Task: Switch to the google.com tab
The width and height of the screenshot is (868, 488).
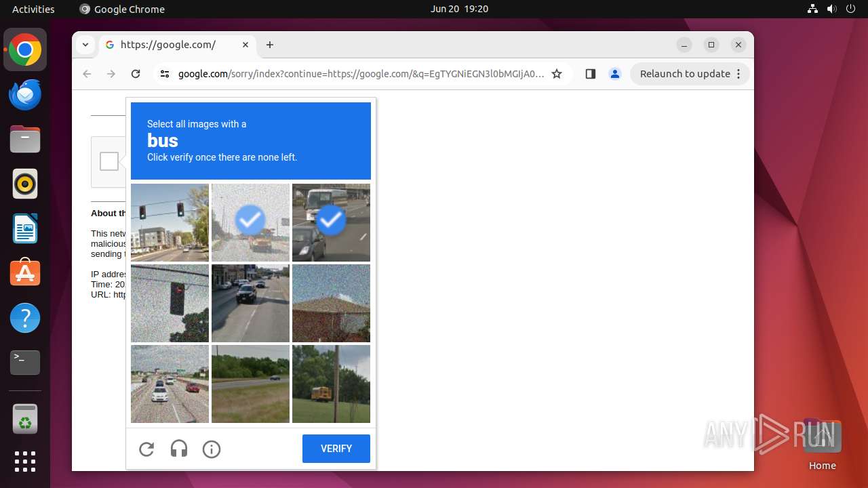Action: (x=178, y=45)
